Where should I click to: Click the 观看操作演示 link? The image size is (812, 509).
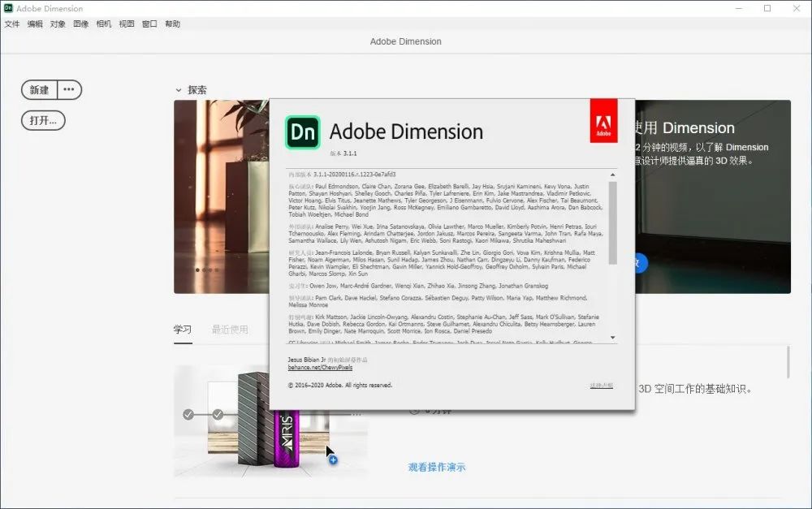pos(437,467)
